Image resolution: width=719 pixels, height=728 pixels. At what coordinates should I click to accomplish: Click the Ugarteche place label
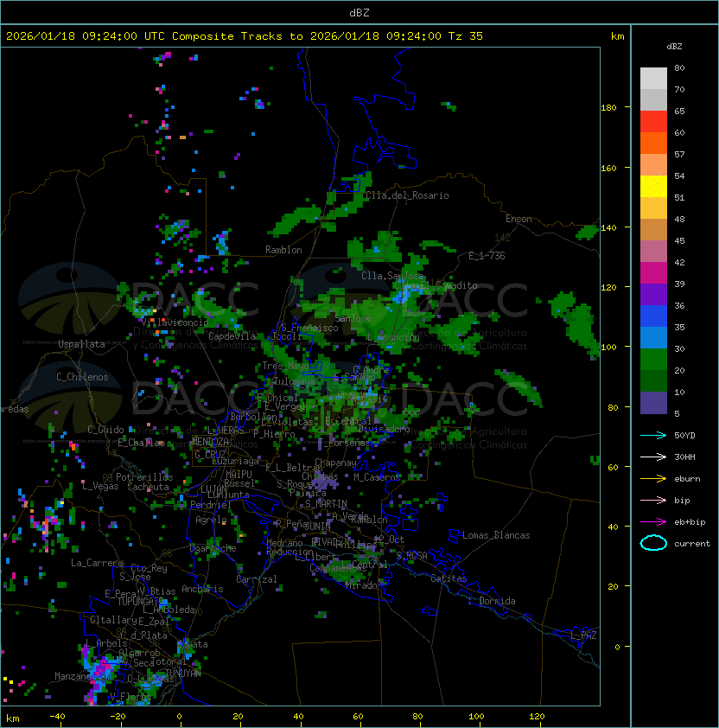(x=213, y=548)
